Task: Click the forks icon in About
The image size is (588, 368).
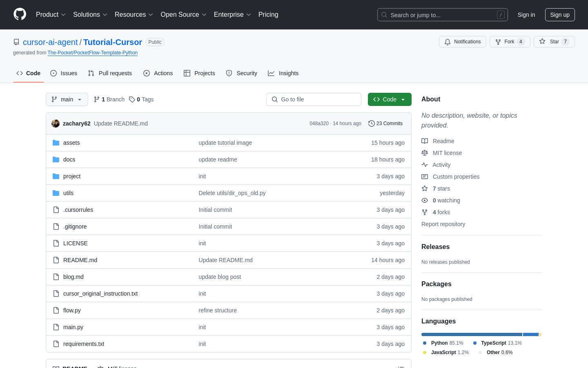Action: 425,212
